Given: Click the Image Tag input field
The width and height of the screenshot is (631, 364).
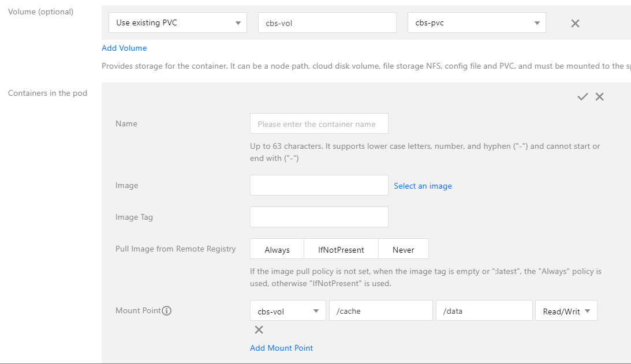Looking at the screenshot, I should coord(319,217).
